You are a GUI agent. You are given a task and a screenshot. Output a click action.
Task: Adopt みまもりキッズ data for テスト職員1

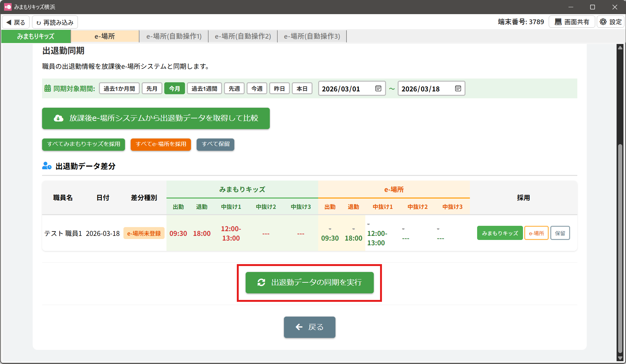(x=499, y=233)
